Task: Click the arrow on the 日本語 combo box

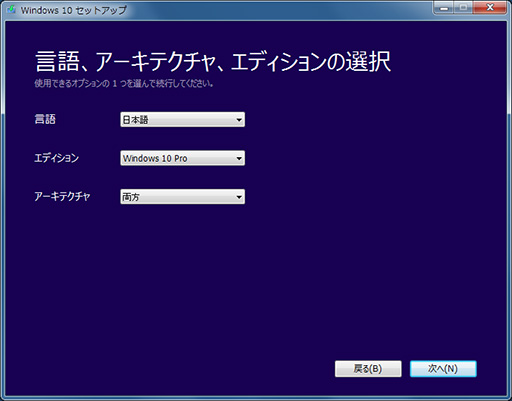Action: point(239,120)
